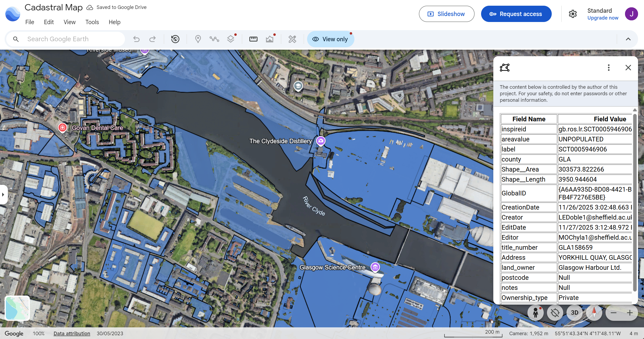Open the View menu
Image resolution: width=644 pixels, height=339 pixels.
[x=69, y=22]
